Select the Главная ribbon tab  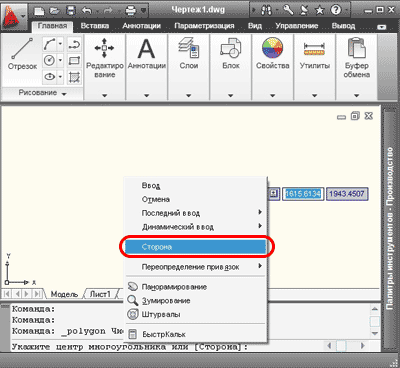(x=52, y=26)
